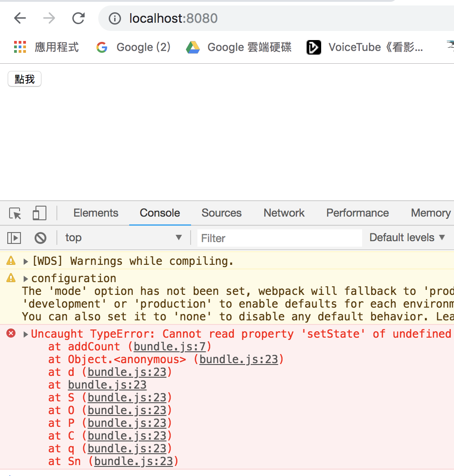The width and height of the screenshot is (454, 476).
Task: Open bundle.js:23 link in 'at S' line
Action: (x=127, y=398)
